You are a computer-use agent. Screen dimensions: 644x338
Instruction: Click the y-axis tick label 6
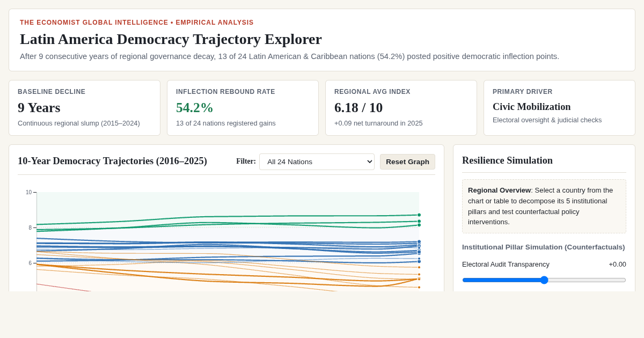click(30, 263)
